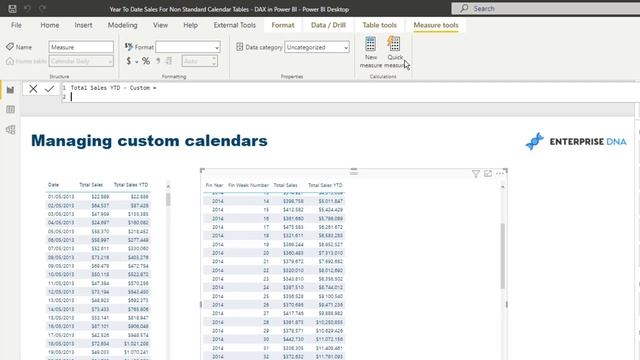Click the Undo arrow icon
Image resolution: width=640 pixels, height=360 pixels.
[x=27, y=9]
